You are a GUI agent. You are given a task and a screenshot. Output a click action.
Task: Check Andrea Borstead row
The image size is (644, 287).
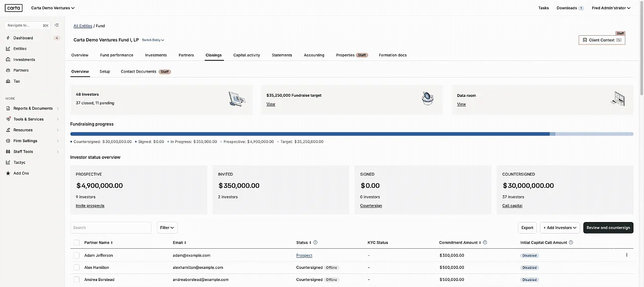coord(76,279)
